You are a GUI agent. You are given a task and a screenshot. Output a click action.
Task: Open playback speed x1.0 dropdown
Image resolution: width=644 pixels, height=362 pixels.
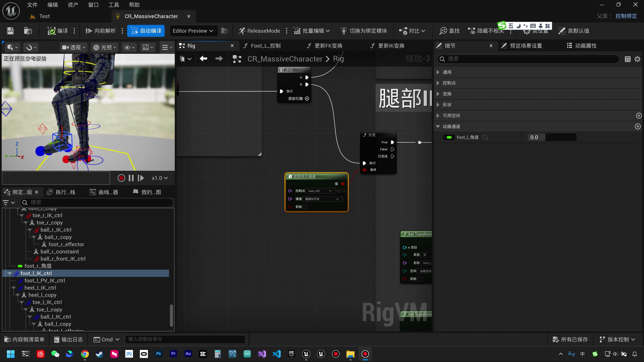[159, 178]
